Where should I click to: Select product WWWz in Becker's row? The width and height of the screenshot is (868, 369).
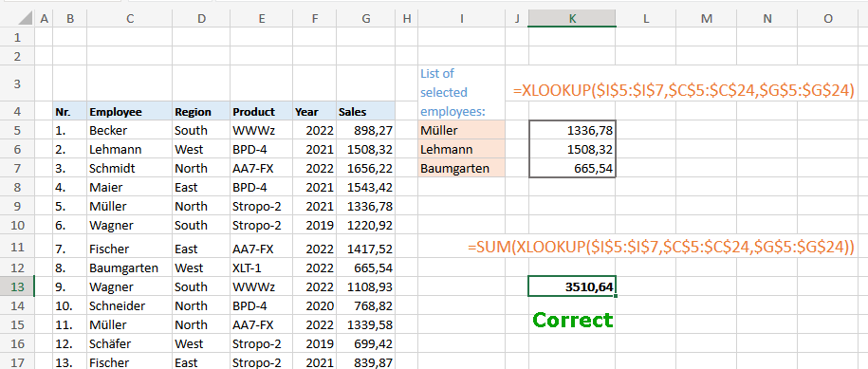click(x=261, y=131)
